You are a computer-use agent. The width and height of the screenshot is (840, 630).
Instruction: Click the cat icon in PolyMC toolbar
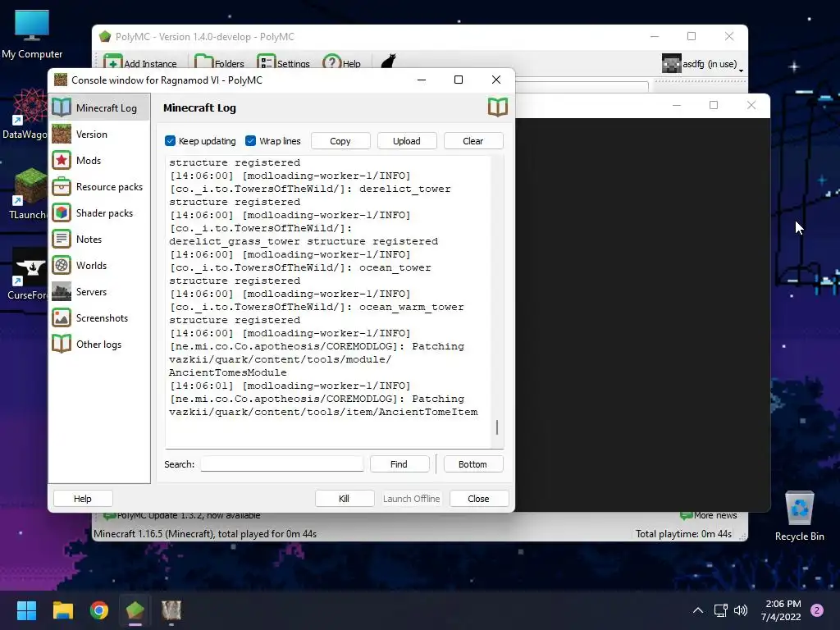(x=388, y=62)
